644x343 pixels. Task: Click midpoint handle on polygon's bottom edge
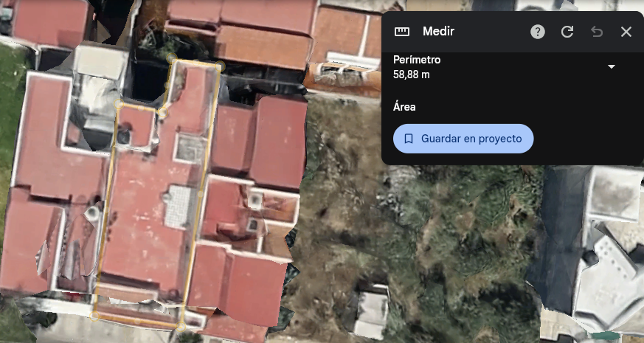[138, 321]
